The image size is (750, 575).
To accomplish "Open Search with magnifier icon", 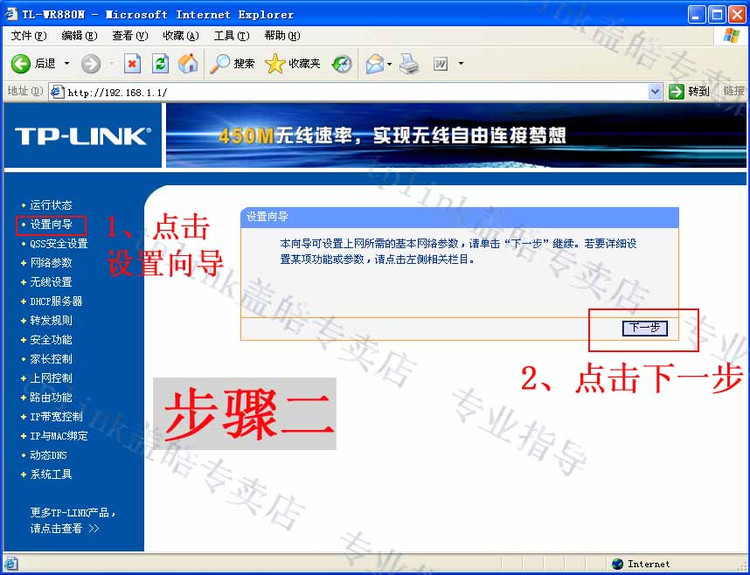I will pos(220,64).
